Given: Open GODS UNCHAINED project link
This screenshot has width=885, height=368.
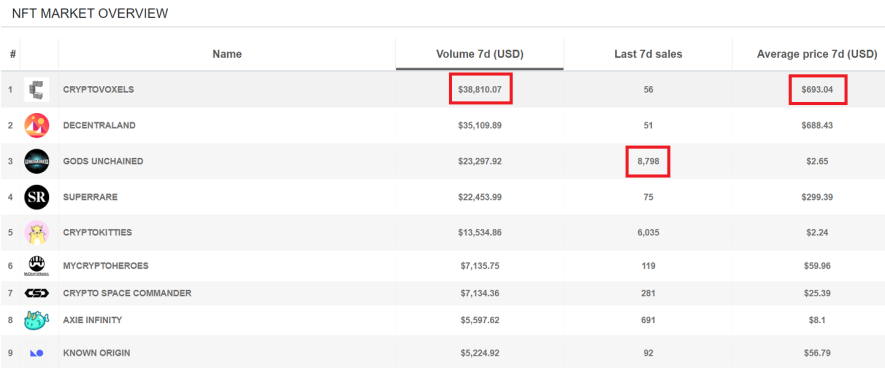Looking at the screenshot, I should 103,161.
